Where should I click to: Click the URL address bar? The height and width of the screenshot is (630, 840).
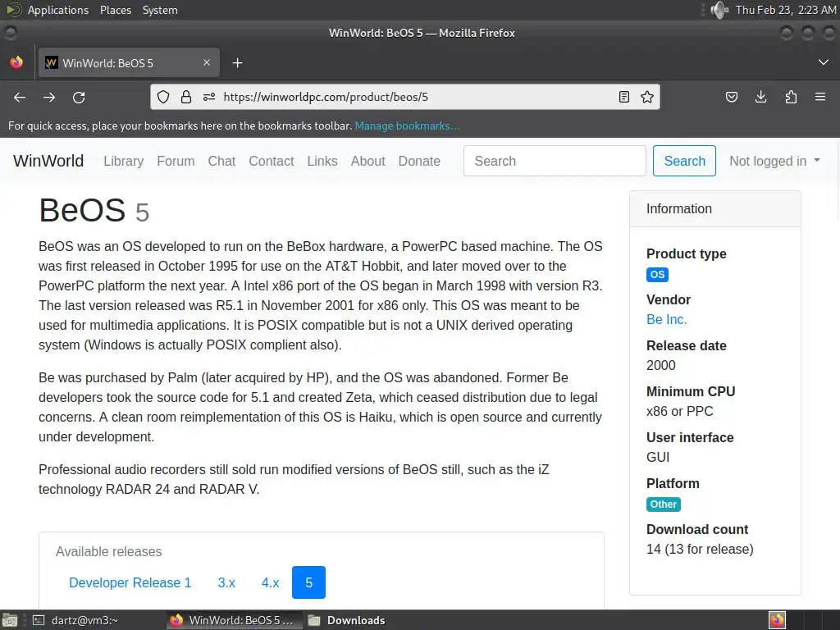click(404, 97)
